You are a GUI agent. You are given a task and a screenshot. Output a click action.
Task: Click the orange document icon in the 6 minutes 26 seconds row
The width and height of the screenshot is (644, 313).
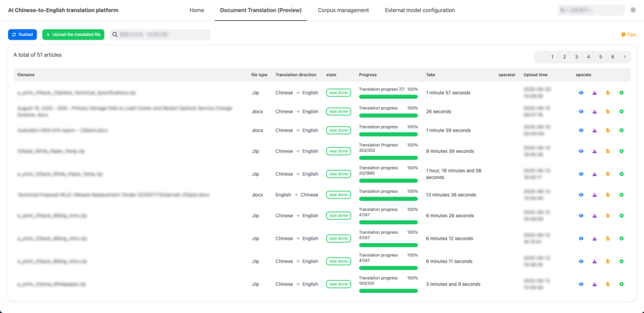click(608, 216)
